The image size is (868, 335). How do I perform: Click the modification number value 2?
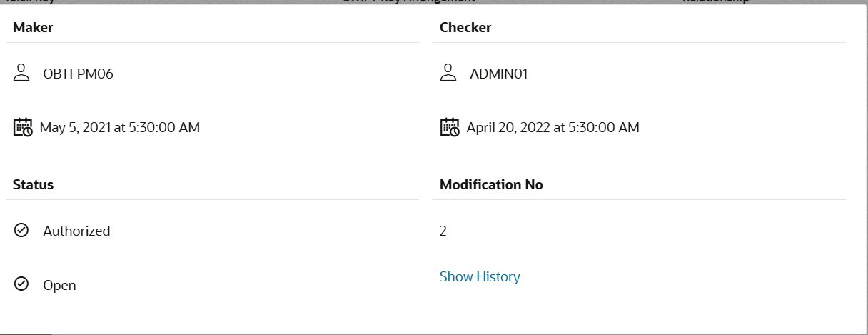point(443,231)
